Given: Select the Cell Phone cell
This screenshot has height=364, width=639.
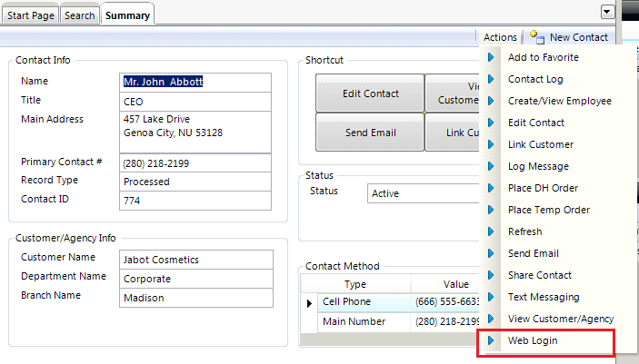Looking at the screenshot, I should click(364, 302).
